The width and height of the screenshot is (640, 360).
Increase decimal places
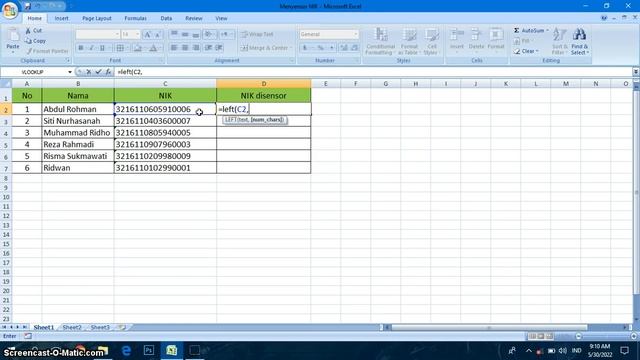344,48
